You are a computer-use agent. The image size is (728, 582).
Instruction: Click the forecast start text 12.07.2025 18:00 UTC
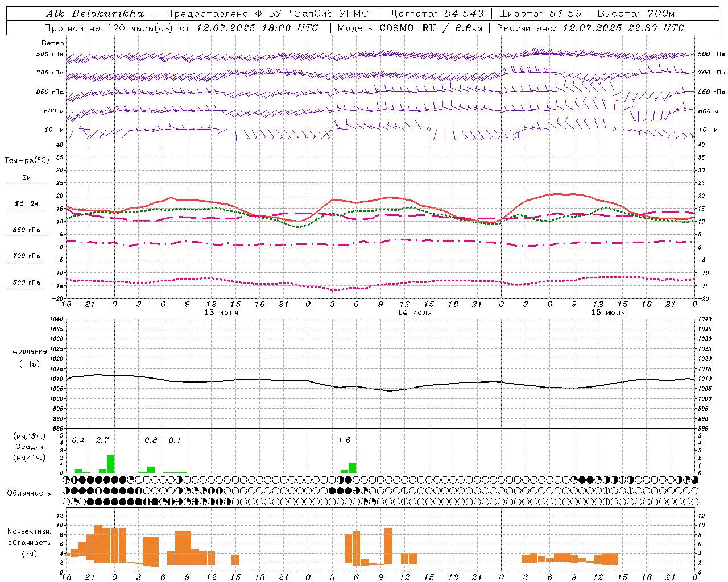point(257,28)
